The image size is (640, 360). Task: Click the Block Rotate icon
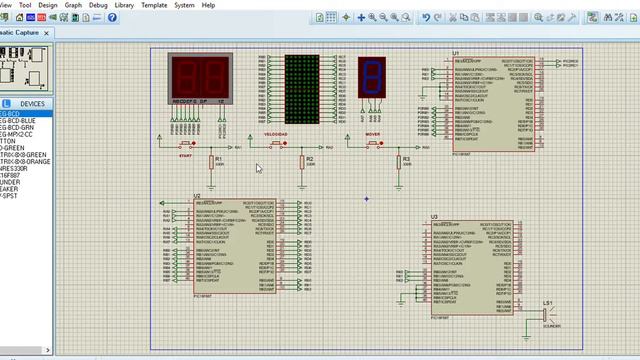[x=512, y=18]
